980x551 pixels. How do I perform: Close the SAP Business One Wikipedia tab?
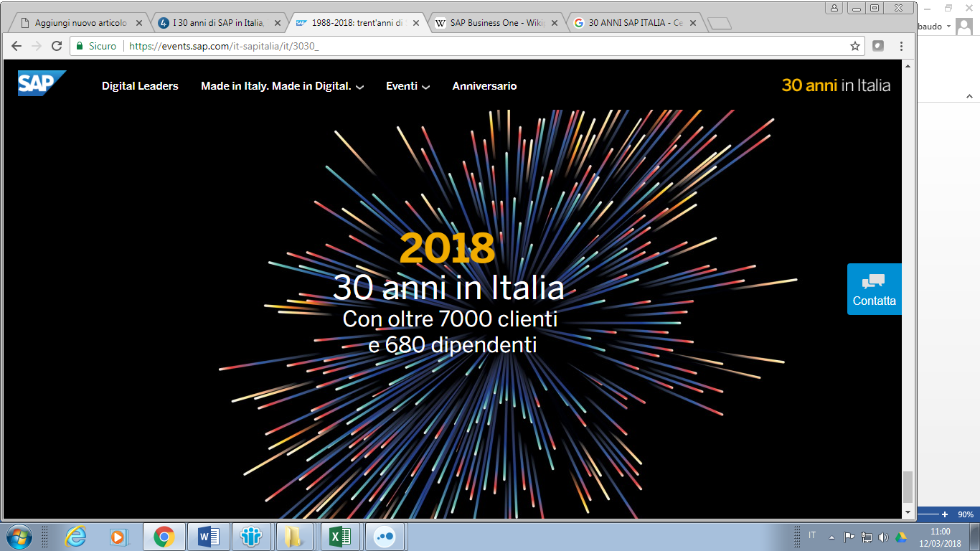(555, 23)
